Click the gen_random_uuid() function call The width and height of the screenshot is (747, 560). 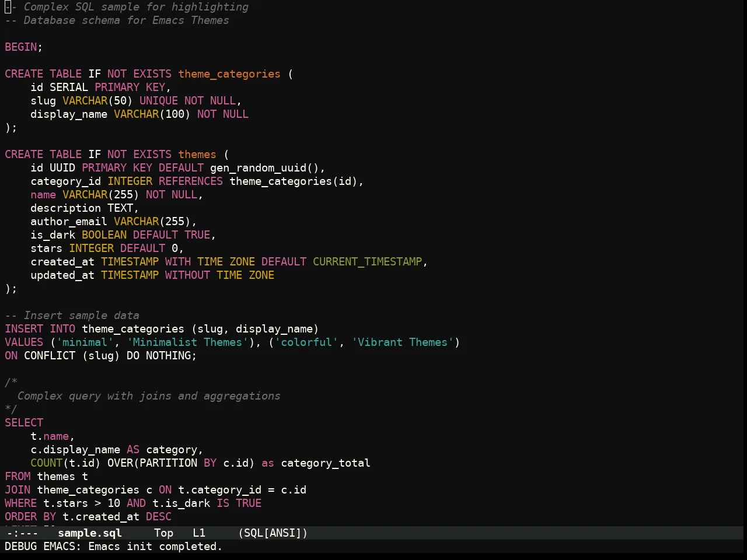click(x=264, y=168)
